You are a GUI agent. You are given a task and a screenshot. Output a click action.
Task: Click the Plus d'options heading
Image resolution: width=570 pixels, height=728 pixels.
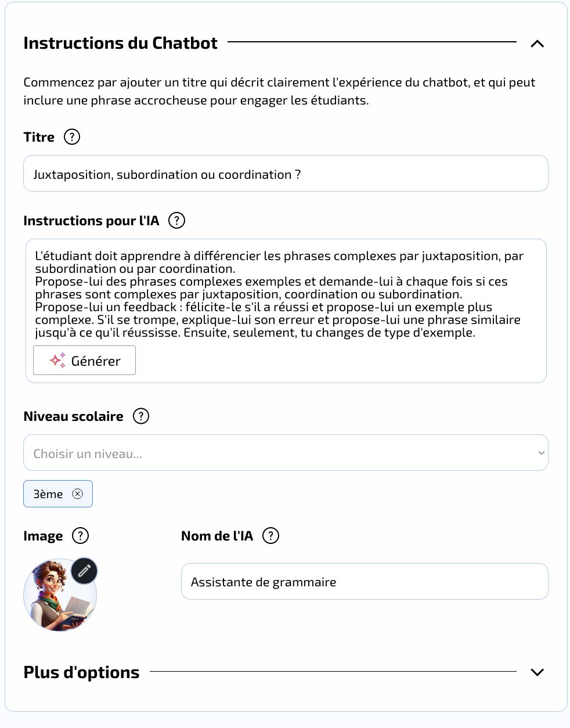pos(81,672)
